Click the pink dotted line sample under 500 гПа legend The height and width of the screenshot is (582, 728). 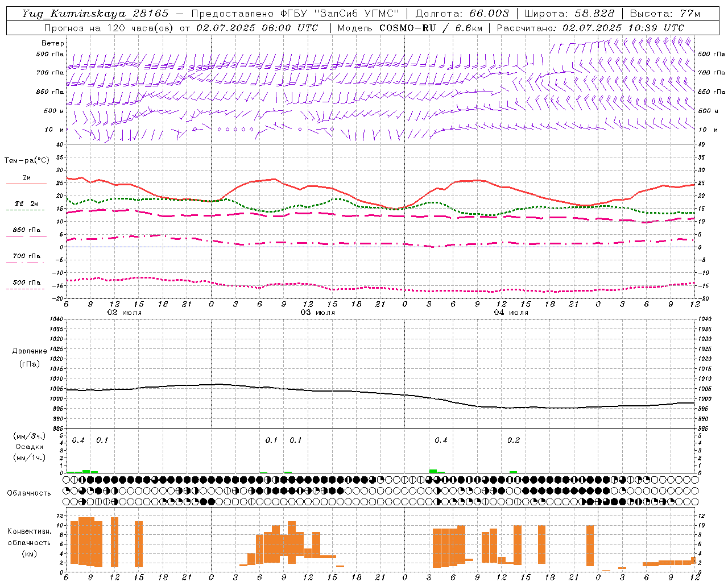[x=26, y=289]
